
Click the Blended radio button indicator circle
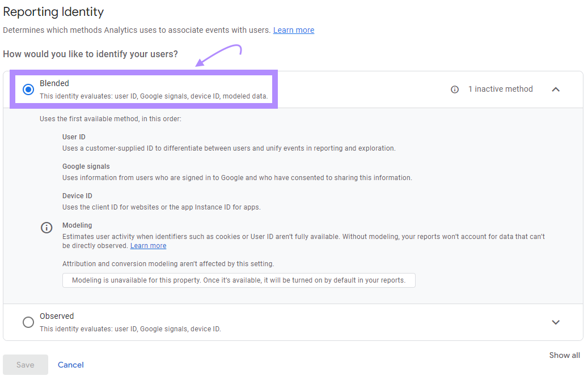(28, 89)
